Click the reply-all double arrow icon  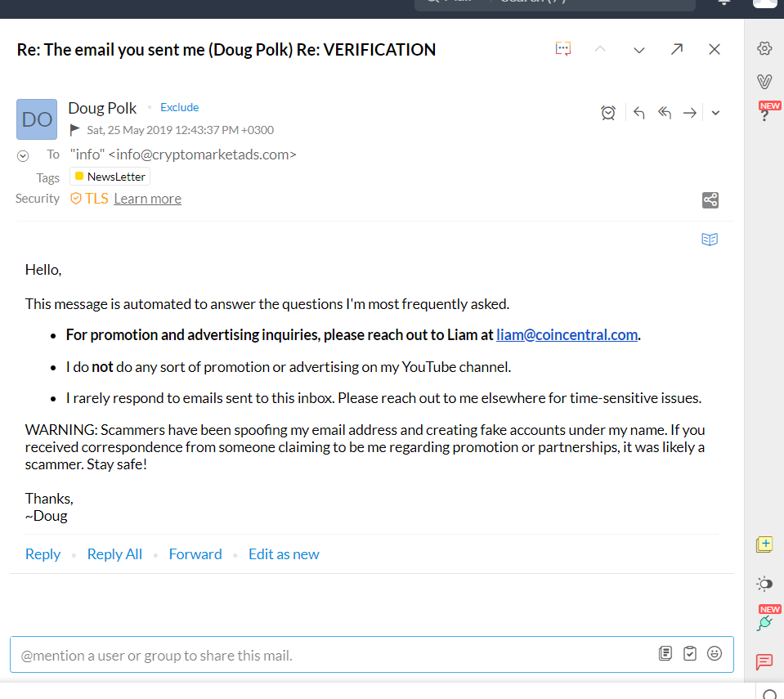tap(664, 113)
